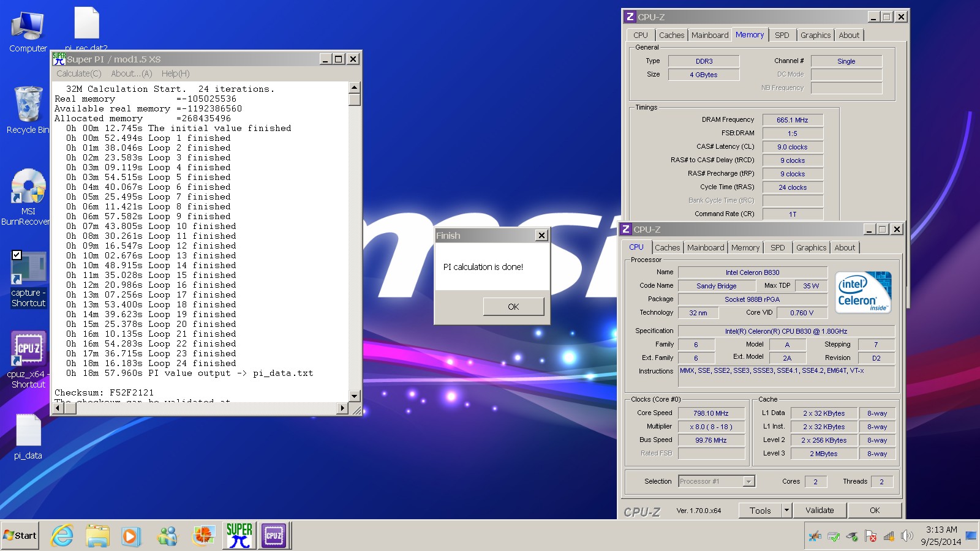The image size is (980, 551).
Task: Open SPD tab in the front CPU-Z window
Action: click(x=778, y=247)
